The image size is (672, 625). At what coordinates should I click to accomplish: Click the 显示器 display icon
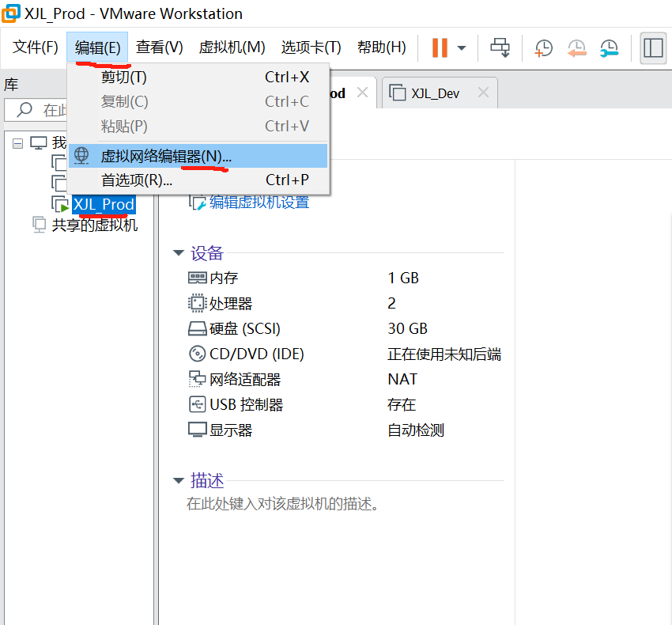pyautogui.click(x=197, y=430)
